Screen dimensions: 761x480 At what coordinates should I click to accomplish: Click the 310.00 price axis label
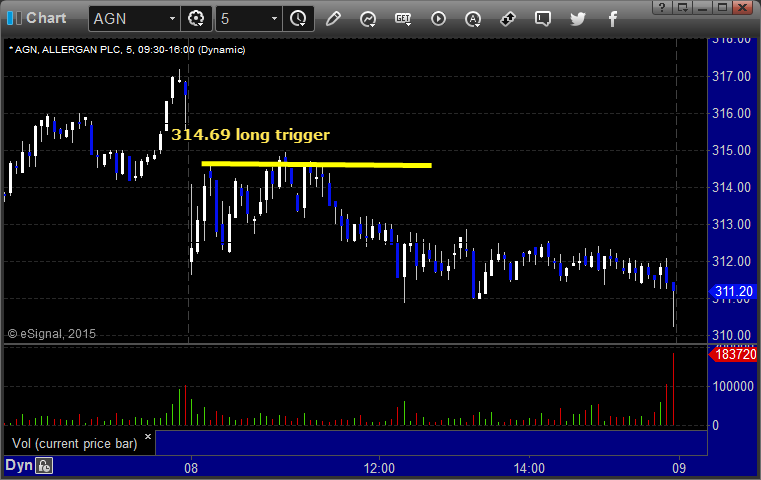[x=731, y=335]
